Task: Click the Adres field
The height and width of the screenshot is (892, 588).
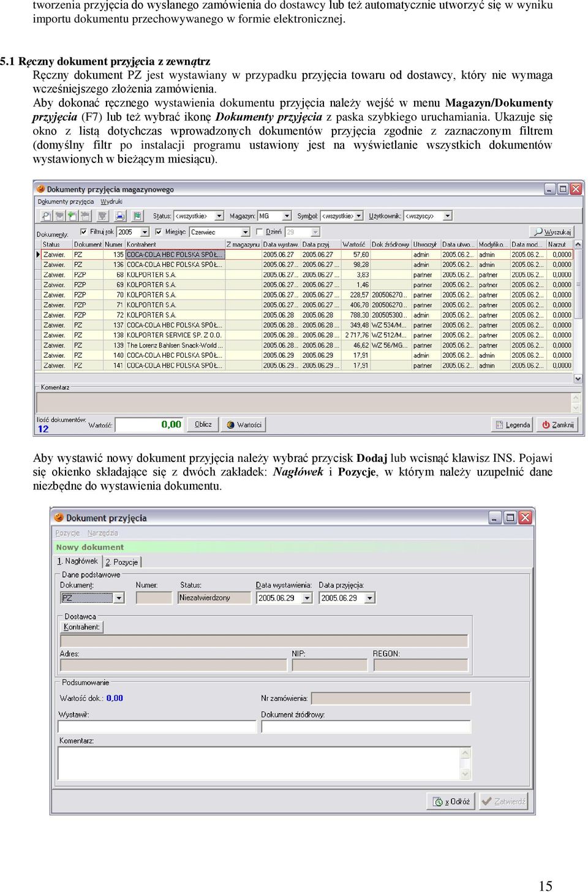Action: [173, 665]
